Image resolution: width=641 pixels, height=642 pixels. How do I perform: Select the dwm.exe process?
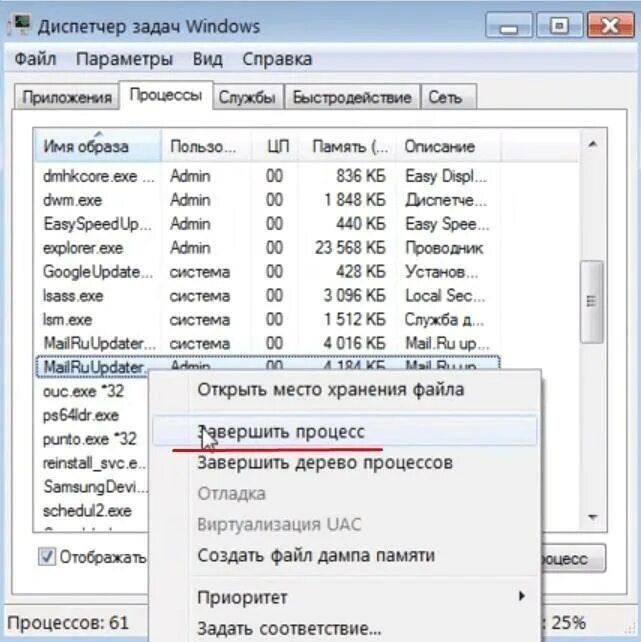click(x=267, y=200)
